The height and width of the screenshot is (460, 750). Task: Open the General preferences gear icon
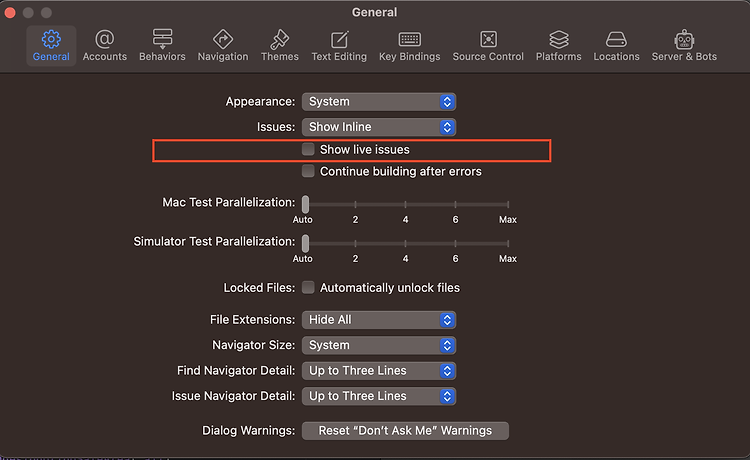tap(51, 39)
